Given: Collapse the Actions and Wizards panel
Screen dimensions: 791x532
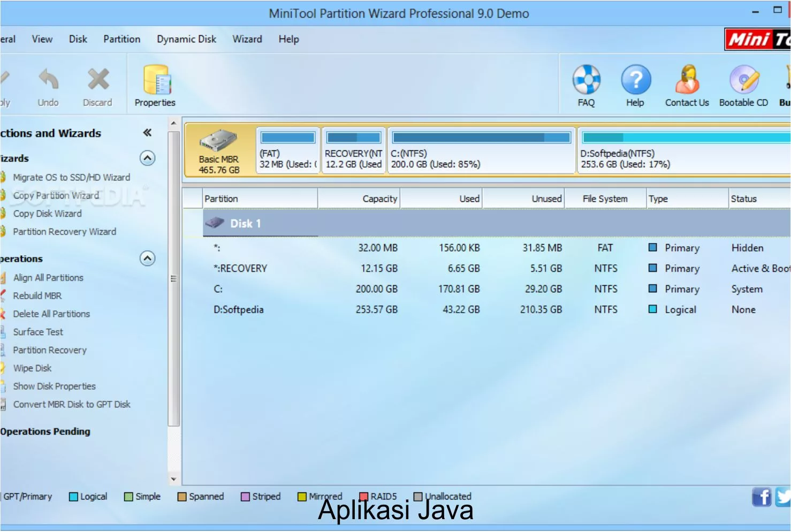Looking at the screenshot, I should [x=147, y=133].
